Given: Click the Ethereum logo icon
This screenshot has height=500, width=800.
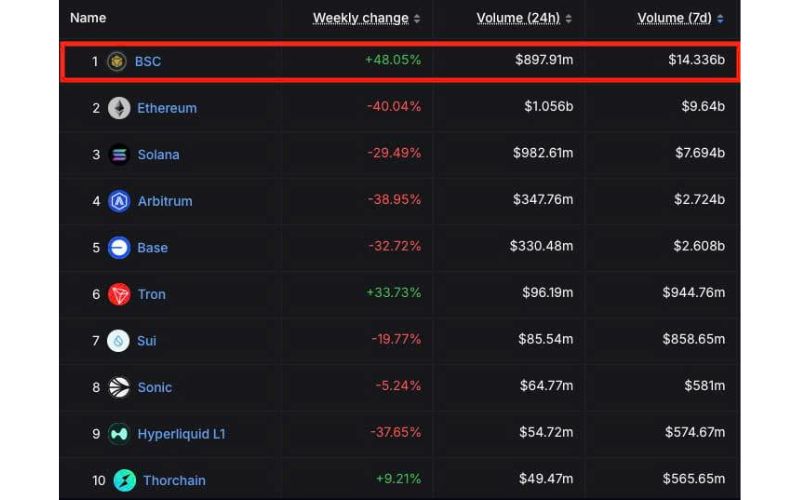Looking at the screenshot, I should [x=119, y=108].
